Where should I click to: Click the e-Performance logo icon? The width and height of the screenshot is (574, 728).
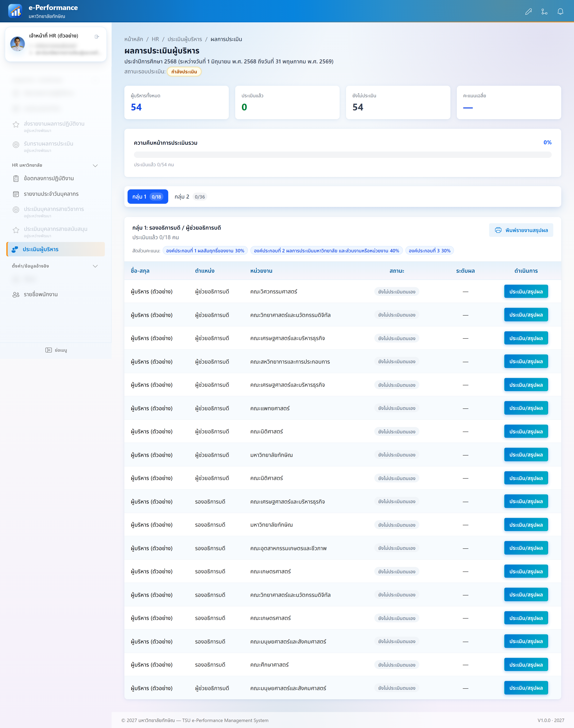[15, 11]
